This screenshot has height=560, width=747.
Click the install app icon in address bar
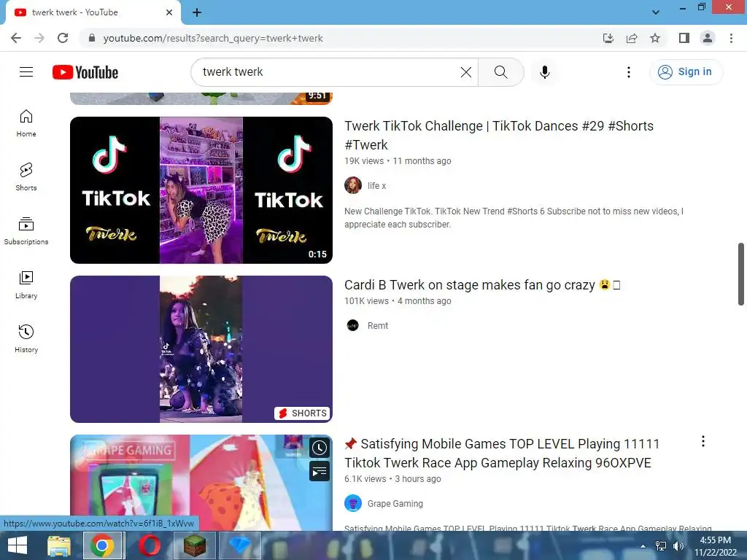(x=608, y=38)
